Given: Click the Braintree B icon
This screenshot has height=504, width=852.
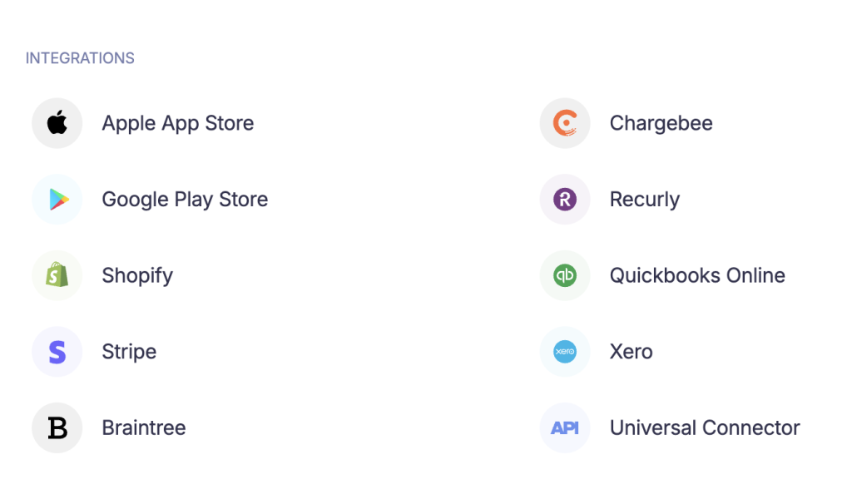Looking at the screenshot, I should (57, 428).
